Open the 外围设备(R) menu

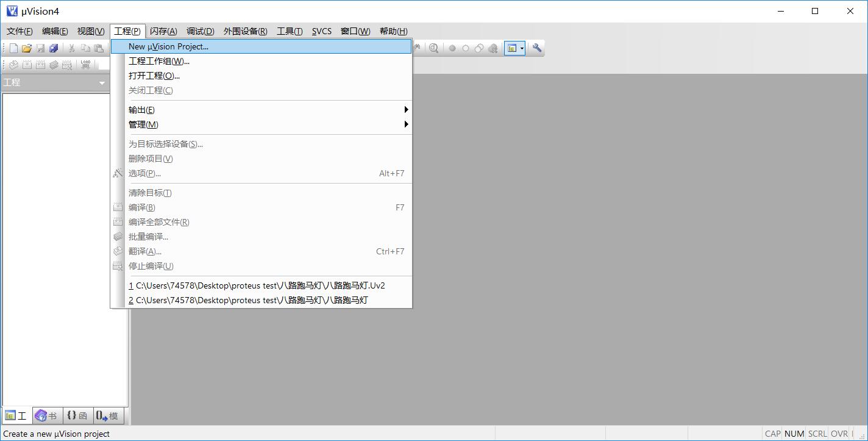(x=245, y=31)
